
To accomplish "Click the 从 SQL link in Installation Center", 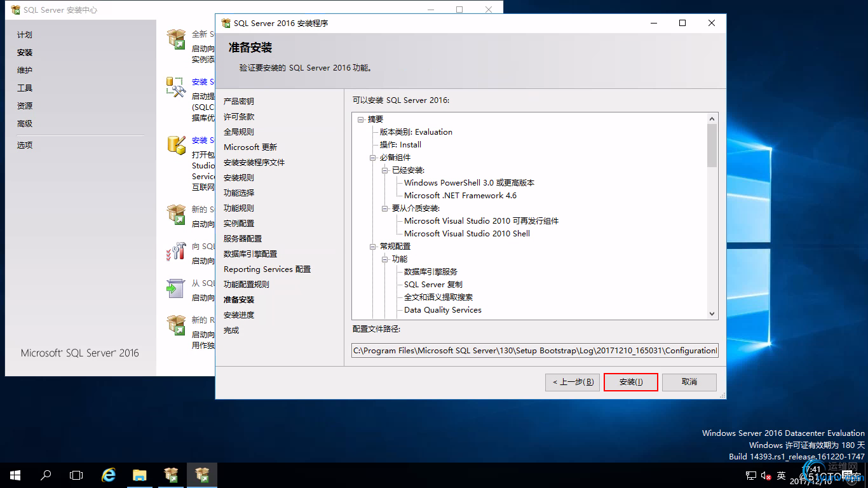I will click(x=203, y=283).
